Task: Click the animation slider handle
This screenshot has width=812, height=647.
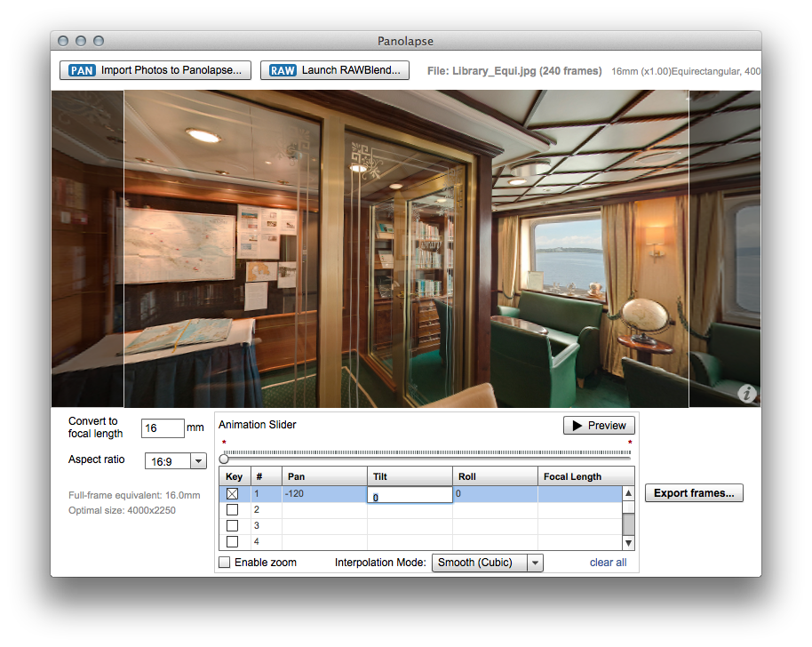Action: [x=224, y=459]
